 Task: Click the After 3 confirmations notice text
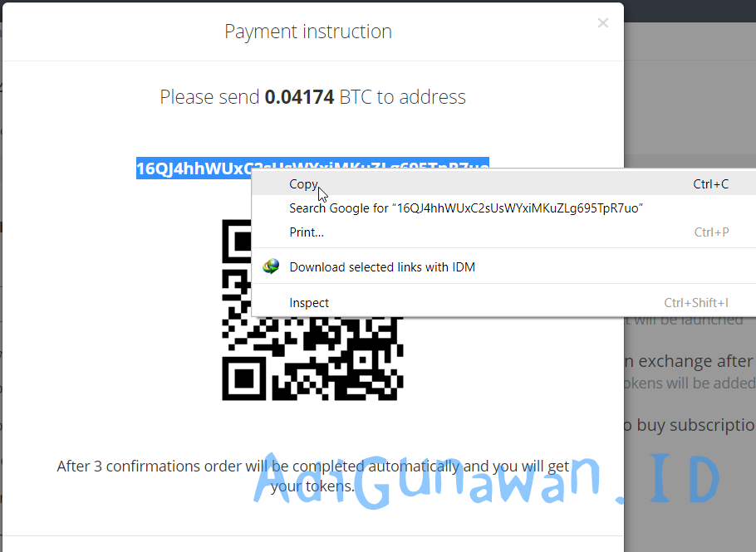(313, 476)
